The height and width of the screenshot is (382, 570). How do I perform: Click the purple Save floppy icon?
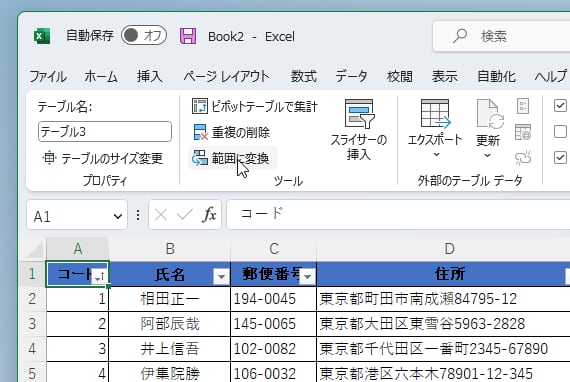(x=188, y=36)
